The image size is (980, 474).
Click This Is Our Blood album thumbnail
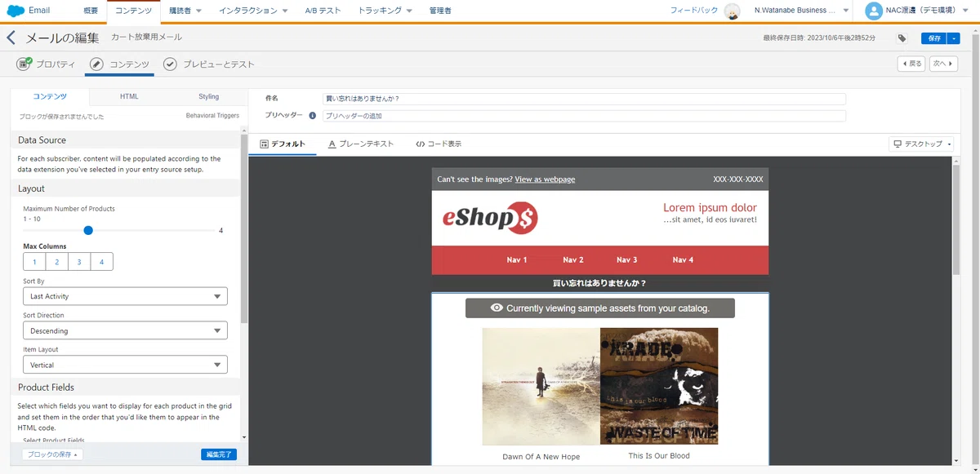(659, 386)
